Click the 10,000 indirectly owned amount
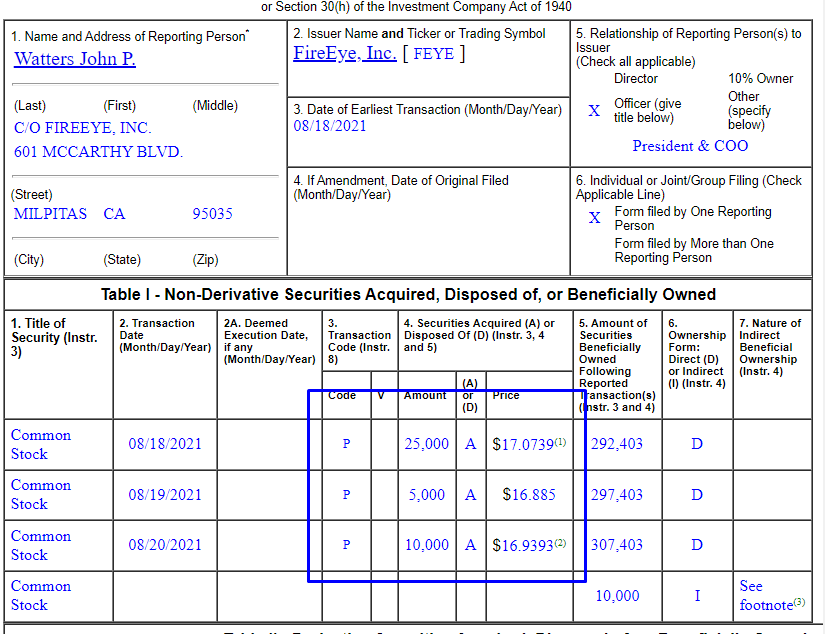 617,596
